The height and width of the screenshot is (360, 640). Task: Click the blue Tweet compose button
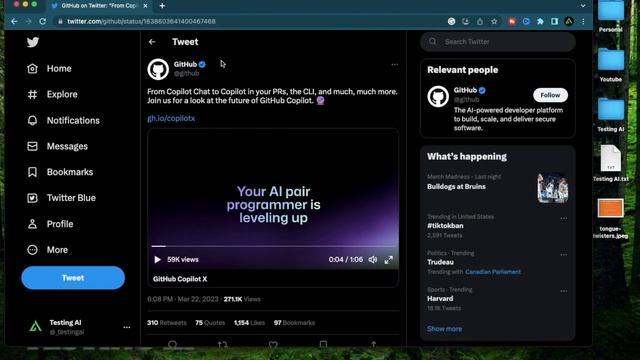[x=73, y=278]
